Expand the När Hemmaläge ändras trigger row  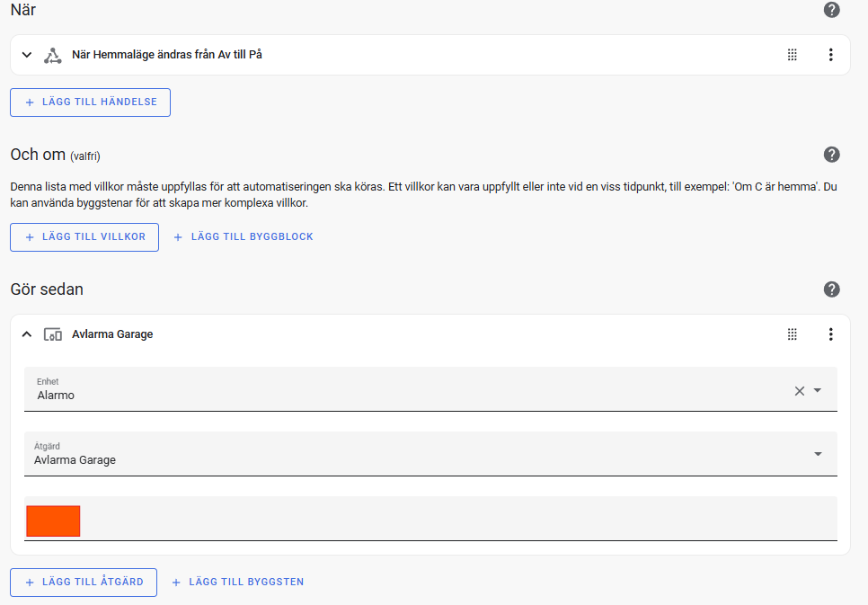pyautogui.click(x=27, y=55)
